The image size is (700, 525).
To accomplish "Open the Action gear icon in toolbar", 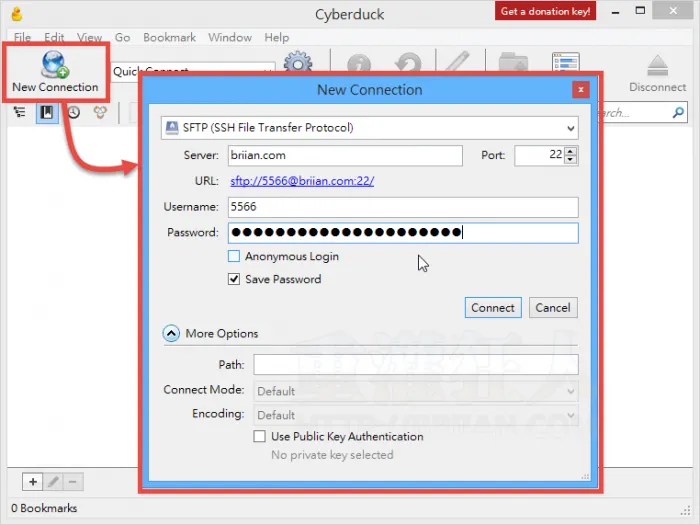I will [298, 62].
